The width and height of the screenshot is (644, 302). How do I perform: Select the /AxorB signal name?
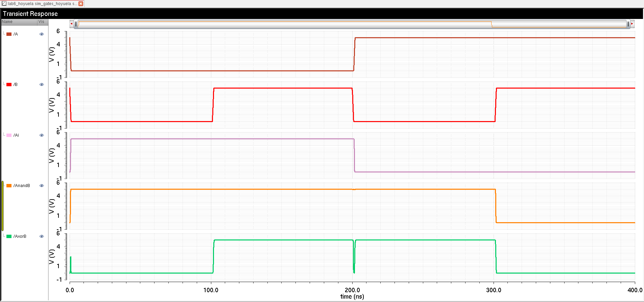coord(20,236)
